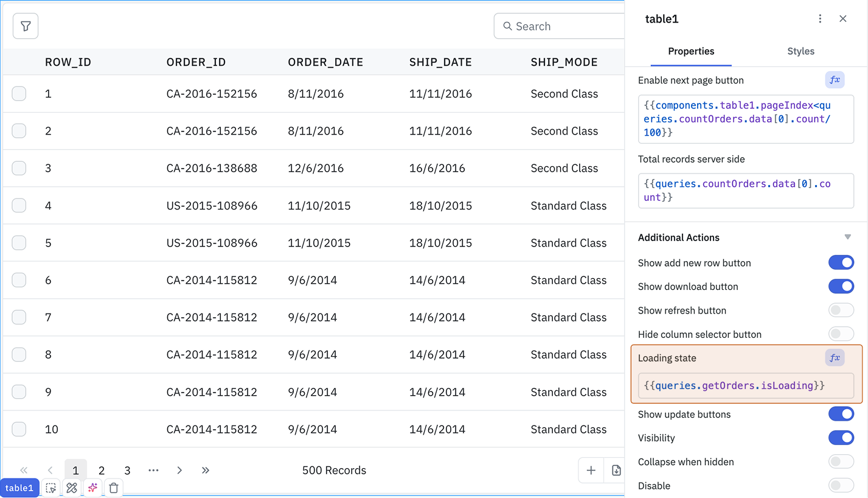This screenshot has height=498, width=868.
Task: Click the AI sparkle icon on table1 toolbar
Action: click(92, 488)
